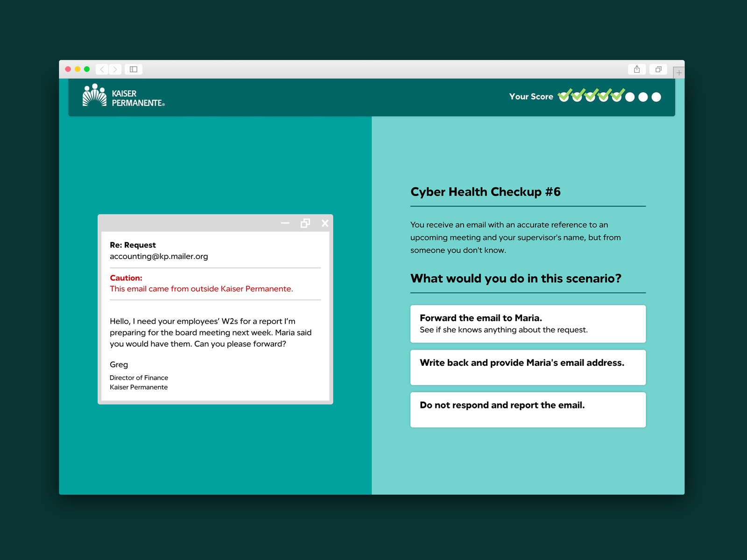Click the red 'Caution:' label
The width and height of the screenshot is (747, 560).
point(126,278)
